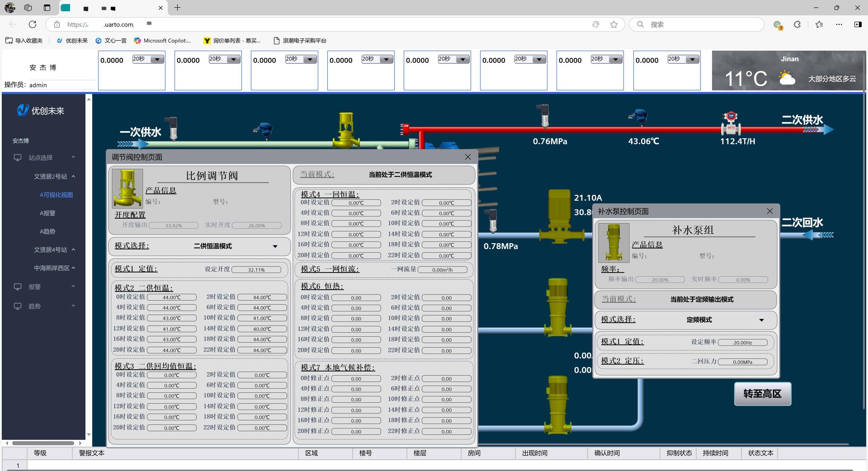Screen dimensions: 868x471
Task: Open the 模式选择 dropdown in valve control panel
Action: 275,246
